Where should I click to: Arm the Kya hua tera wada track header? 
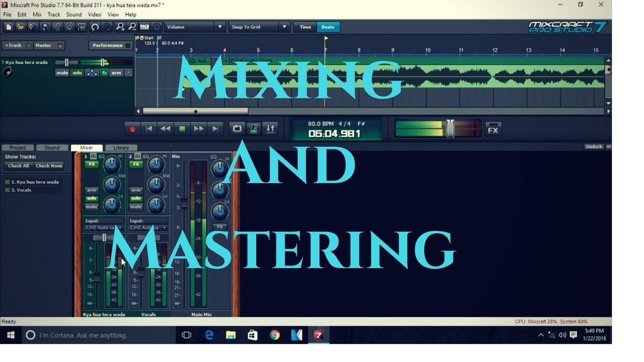(x=116, y=73)
